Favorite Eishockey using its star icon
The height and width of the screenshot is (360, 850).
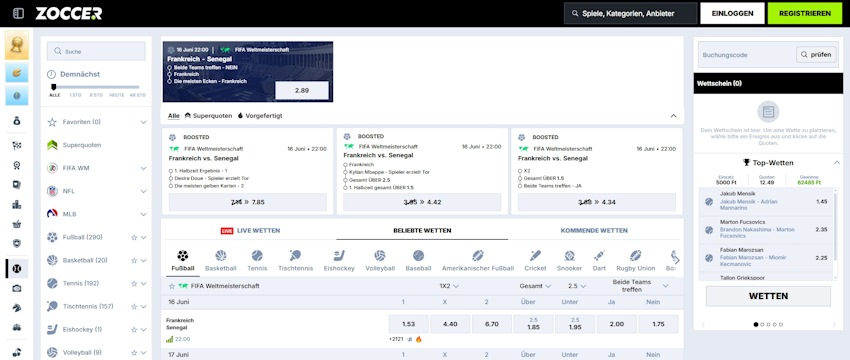134,330
